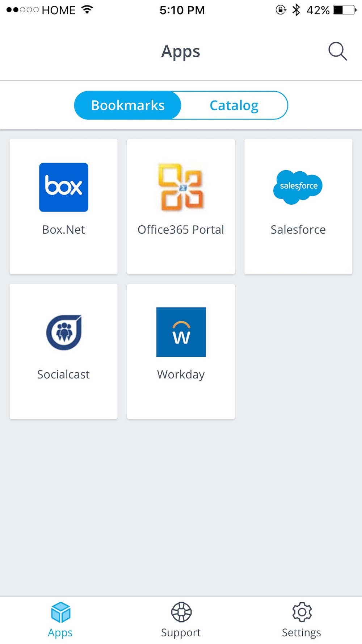Tap the Box.Net logo icon
The image size is (362, 644).
[64, 187]
